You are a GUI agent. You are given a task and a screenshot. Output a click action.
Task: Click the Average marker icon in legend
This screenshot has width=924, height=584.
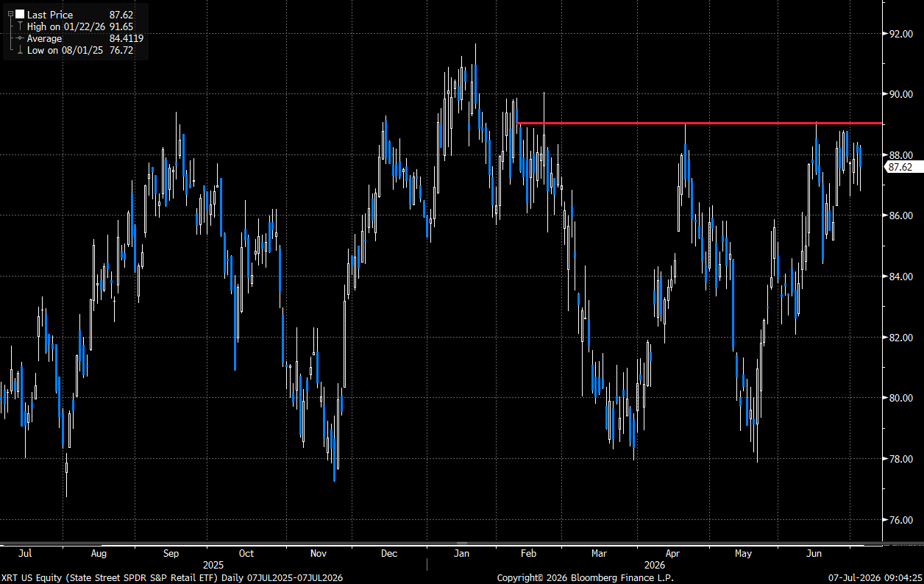coord(20,38)
